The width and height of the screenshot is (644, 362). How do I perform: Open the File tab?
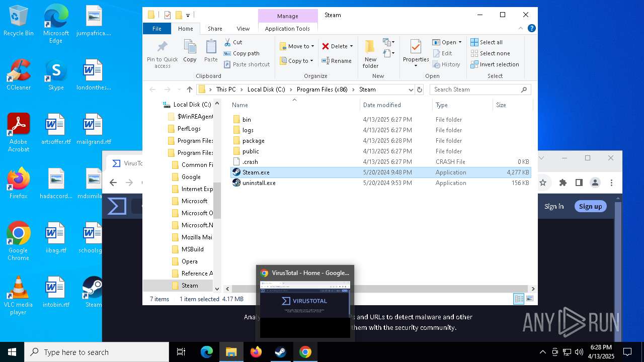tap(157, 29)
